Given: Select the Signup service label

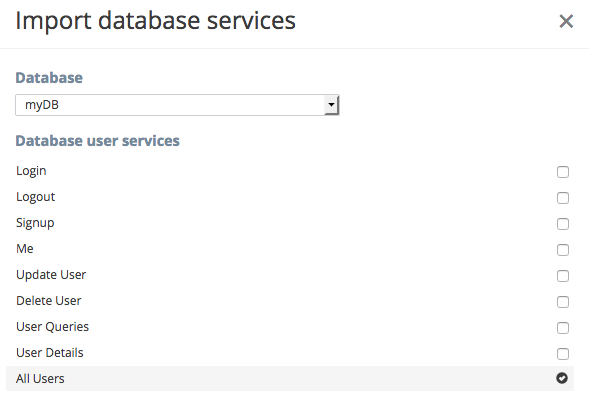Looking at the screenshot, I should click(x=35, y=223).
